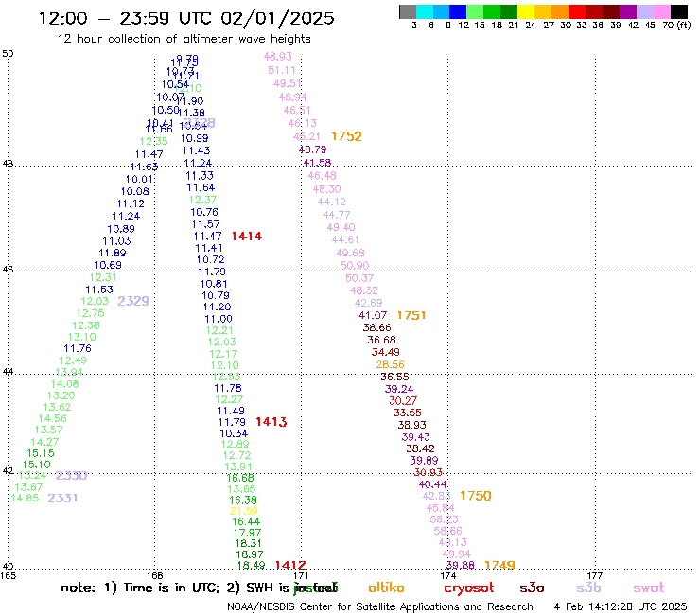The image size is (700, 615).
Task: Click the wave height value 48.93
Action: [277, 56]
